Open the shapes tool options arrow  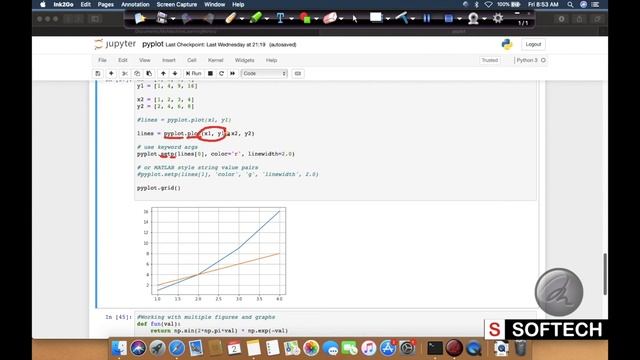pyautogui.click(x=316, y=19)
